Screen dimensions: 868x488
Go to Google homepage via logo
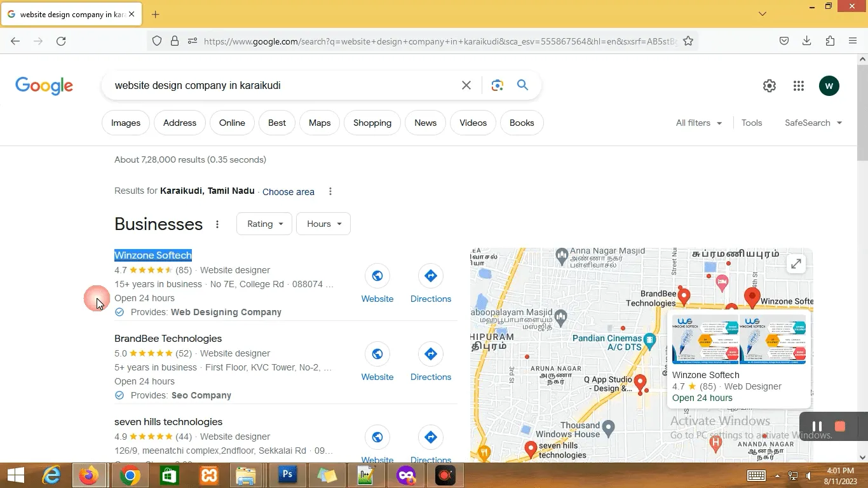pos(44,86)
